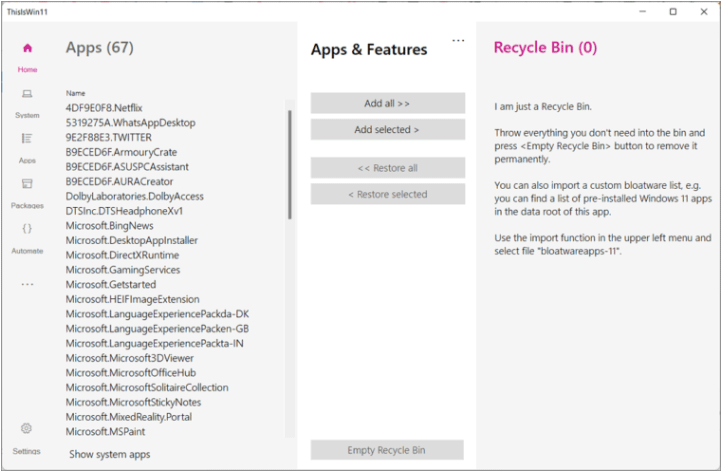Screen dimensions: 723x473
Task: Select 5319275A.WhatsAppDesktop in the list
Action: tap(130, 123)
